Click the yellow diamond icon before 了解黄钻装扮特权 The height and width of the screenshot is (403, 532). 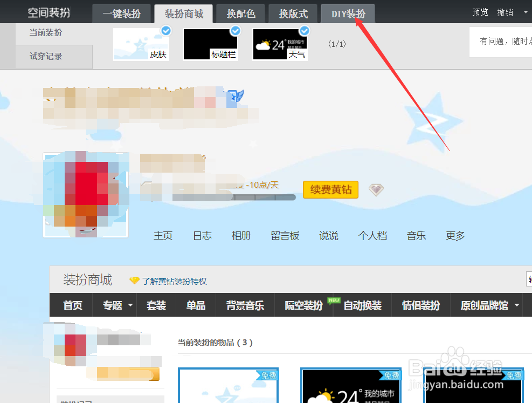click(134, 281)
